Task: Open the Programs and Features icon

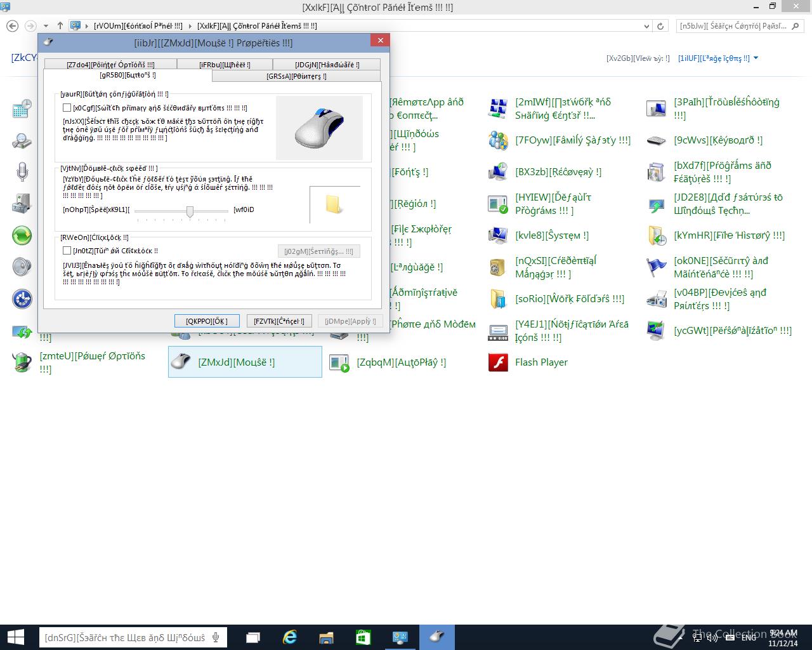Action: click(657, 172)
